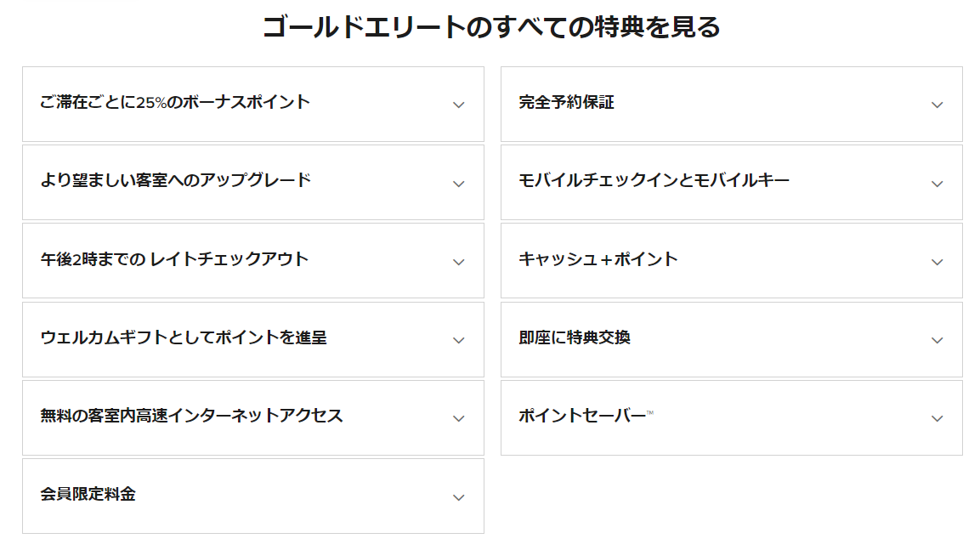The width and height of the screenshot is (980, 550).
Task: Expand the 即座に特典交換 accordion
Action: click(938, 339)
